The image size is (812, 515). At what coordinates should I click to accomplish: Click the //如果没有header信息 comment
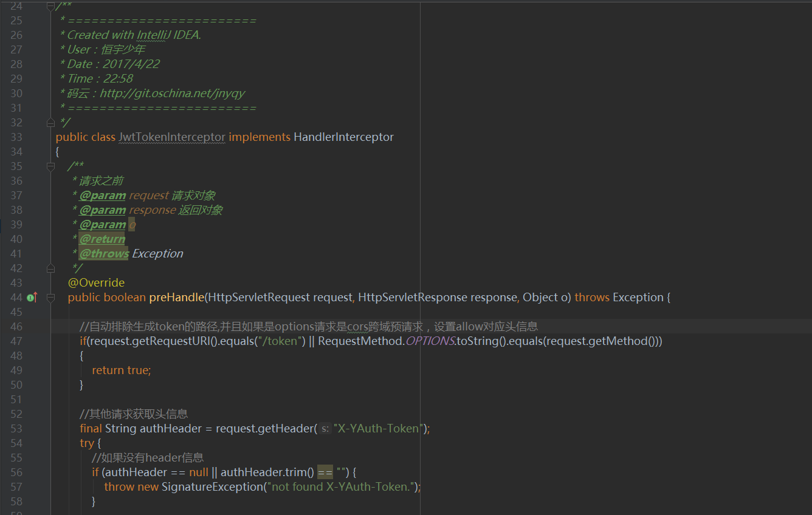click(x=148, y=458)
